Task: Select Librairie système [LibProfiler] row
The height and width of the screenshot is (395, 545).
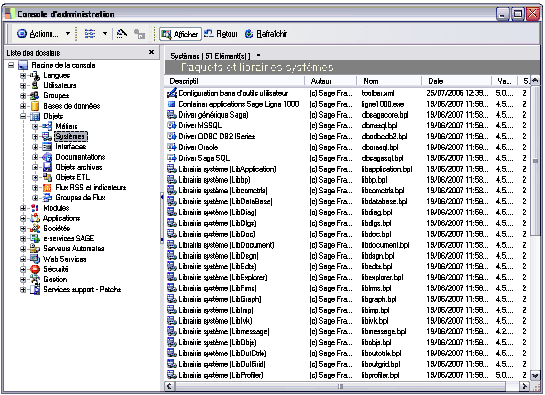Action: pos(348,375)
